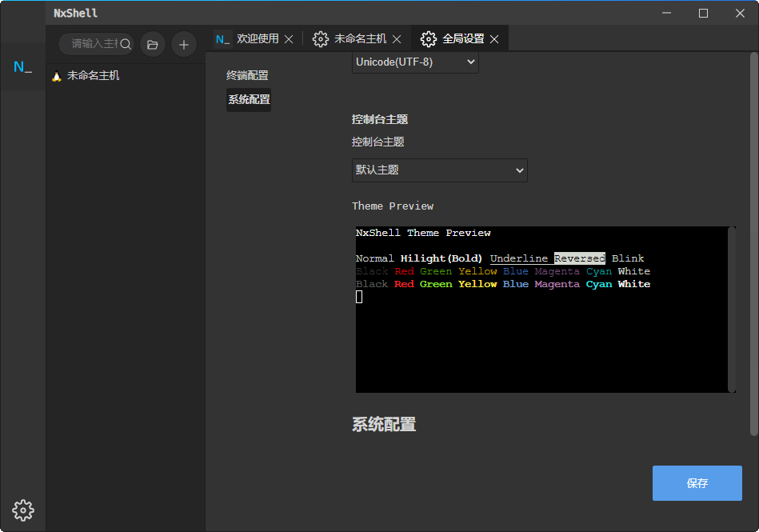The image size is (759, 532).
Task: Click the settings page vertical scrollbar
Action: pos(753,244)
